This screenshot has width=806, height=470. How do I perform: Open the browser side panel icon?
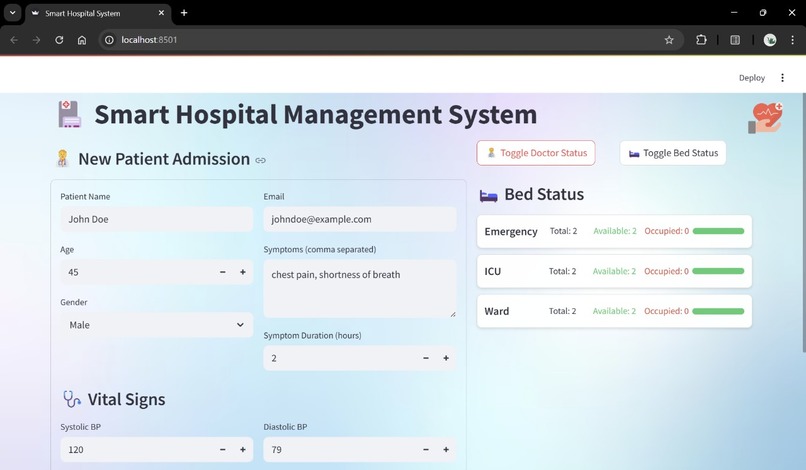(735, 40)
